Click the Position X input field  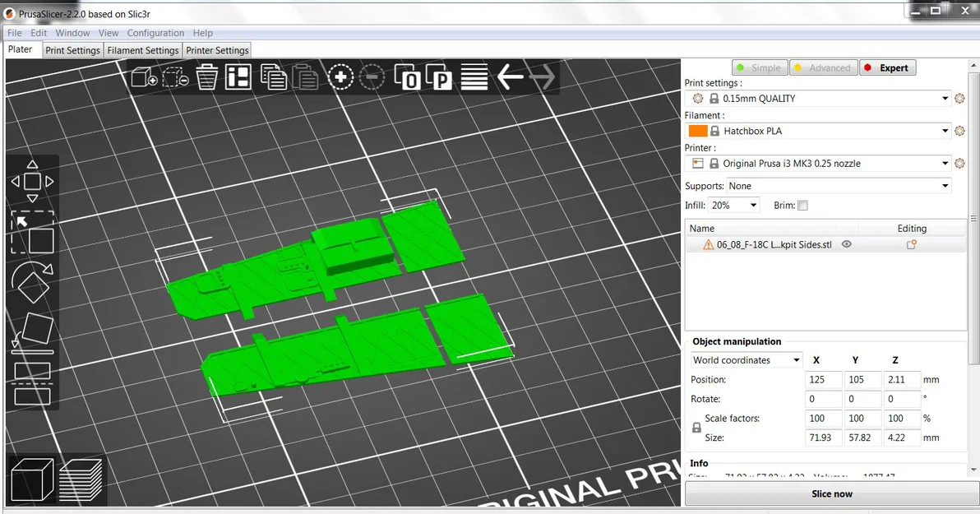[823, 380]
